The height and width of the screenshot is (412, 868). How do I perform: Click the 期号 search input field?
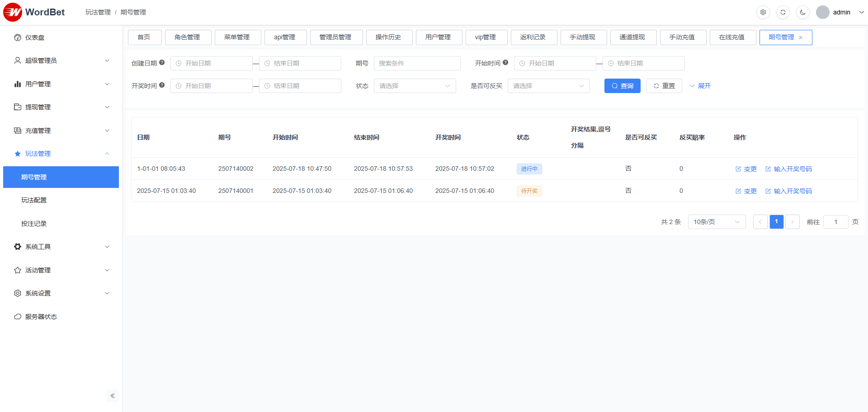click(417, 63)
